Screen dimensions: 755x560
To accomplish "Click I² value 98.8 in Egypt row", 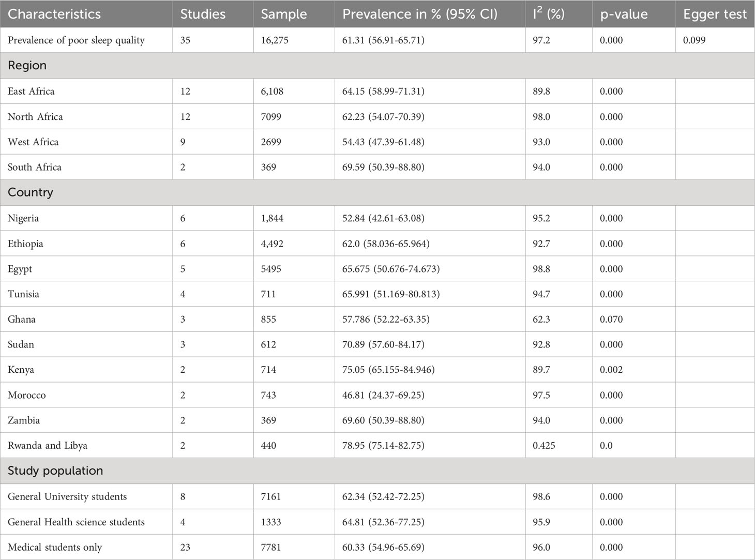I will (x=541, y=269).
